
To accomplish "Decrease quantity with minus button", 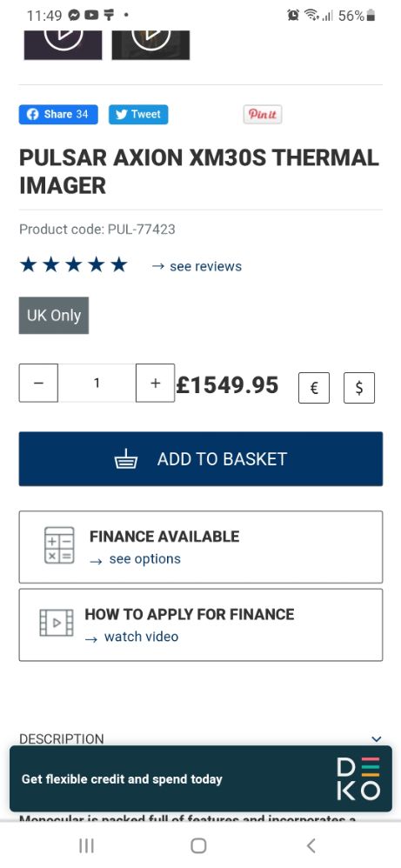I will pyautogui.click(x=38, y=383).
